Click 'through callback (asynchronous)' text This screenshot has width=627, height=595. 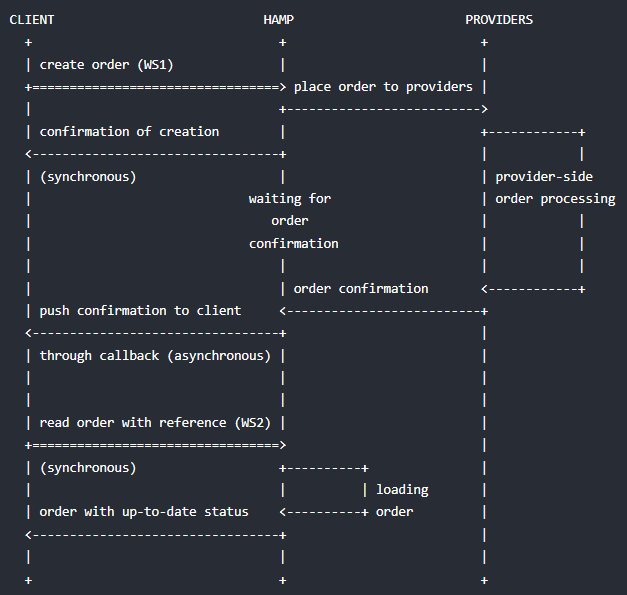pyautogui.click(x=155, y=356)
